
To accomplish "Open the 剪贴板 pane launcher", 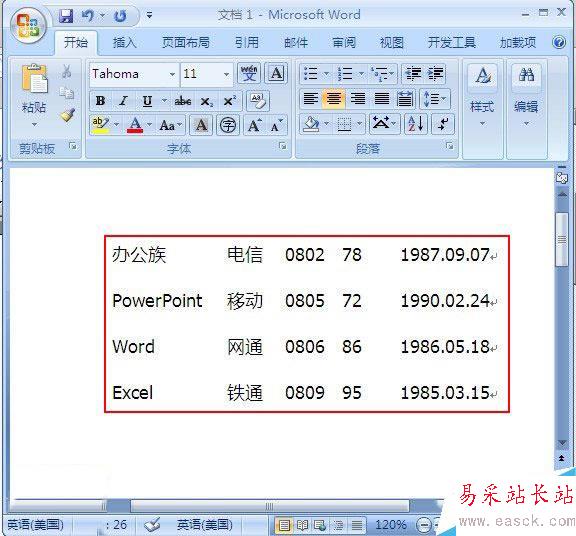I will coord(73,146).
